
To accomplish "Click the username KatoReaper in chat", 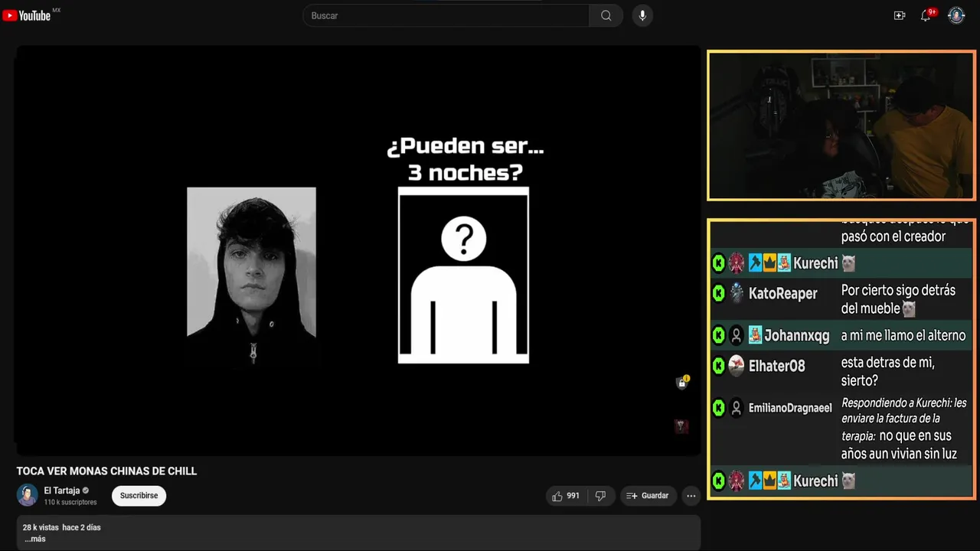I will tap(782, 293).
